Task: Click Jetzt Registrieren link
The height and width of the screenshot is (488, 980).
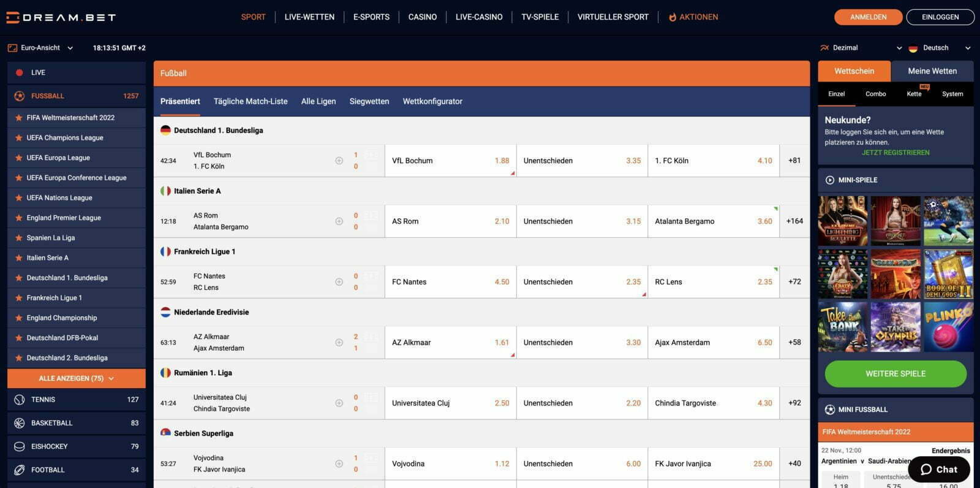Action: pyautogui.click(x=895, y=153)
